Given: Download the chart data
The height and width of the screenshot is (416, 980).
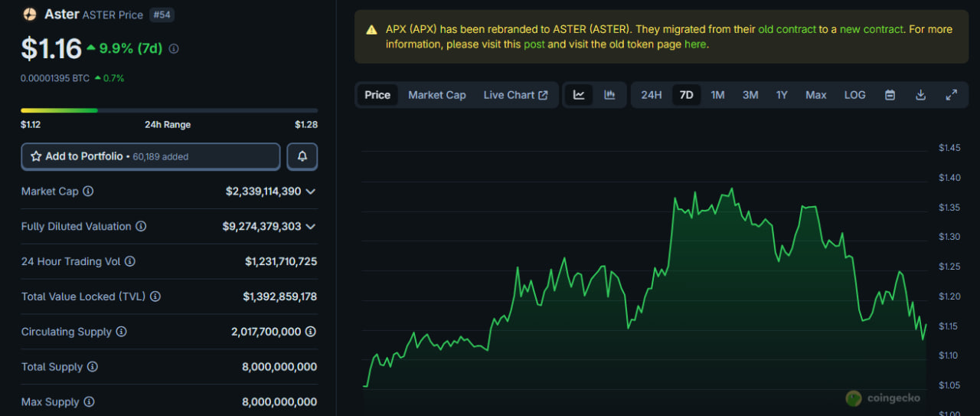Looking at the screenshot, I should click(x=920, y=95).
